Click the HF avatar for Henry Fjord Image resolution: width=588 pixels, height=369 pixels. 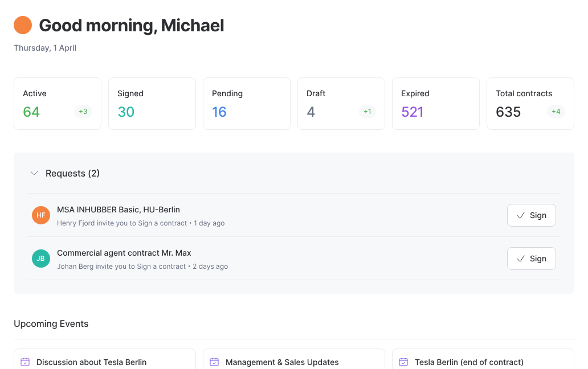tap(40, 215)
